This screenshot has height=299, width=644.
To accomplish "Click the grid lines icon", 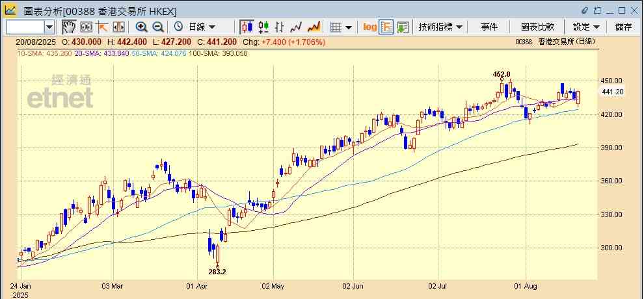I will click(336, 27).
